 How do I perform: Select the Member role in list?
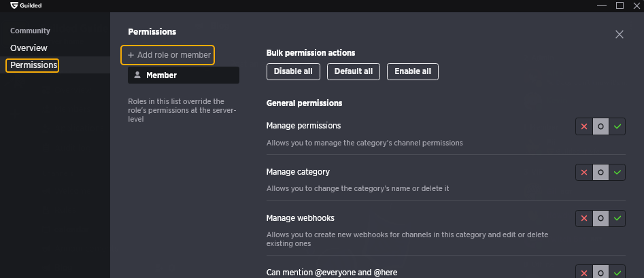[184, 75]
